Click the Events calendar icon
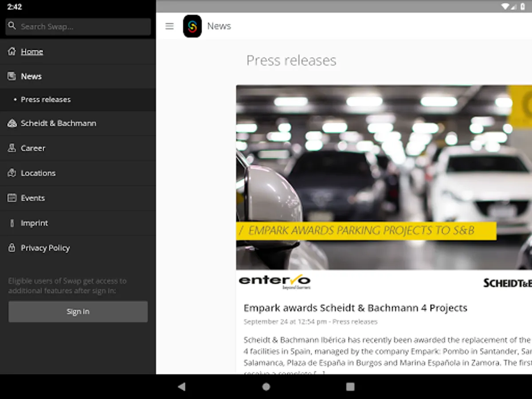 point(12,198)
